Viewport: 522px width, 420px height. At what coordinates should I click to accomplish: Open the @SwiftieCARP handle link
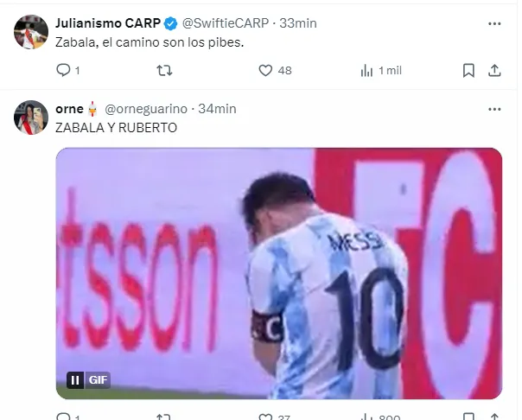(226, 23)
